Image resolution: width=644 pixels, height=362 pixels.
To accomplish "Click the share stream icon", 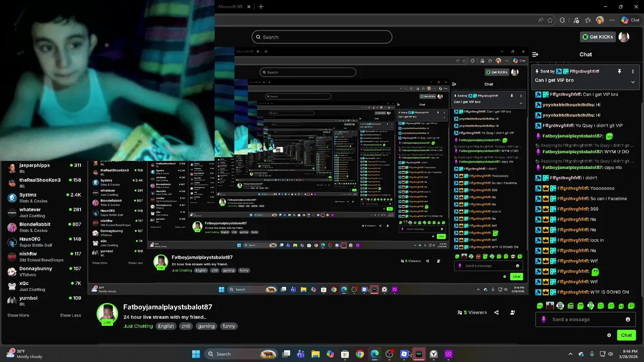I will pos(496,312).
